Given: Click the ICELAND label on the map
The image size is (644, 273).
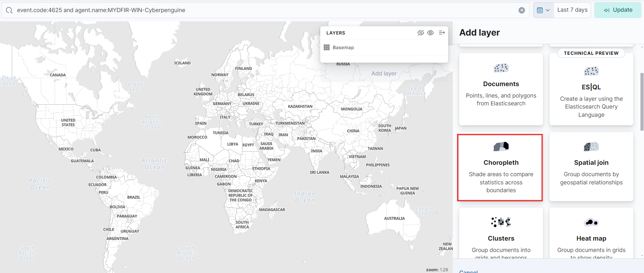Looking at the screenshot, I should tap(182, 63).
